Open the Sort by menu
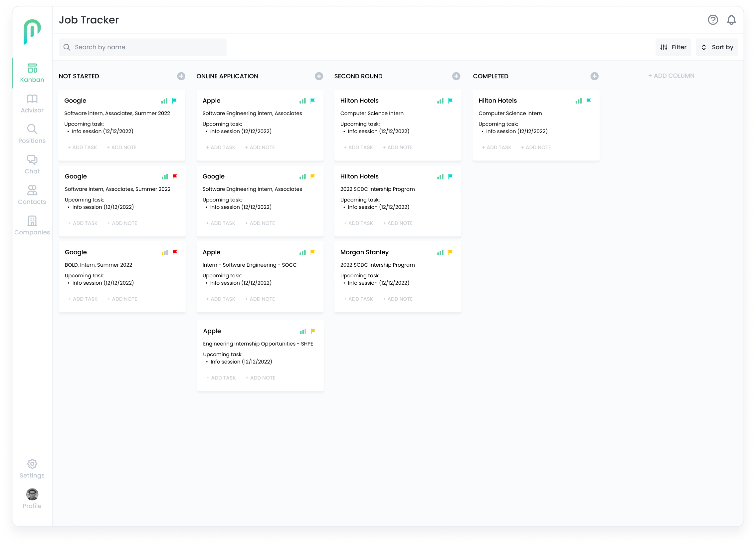The image size is (756, 545). [716, 47]
